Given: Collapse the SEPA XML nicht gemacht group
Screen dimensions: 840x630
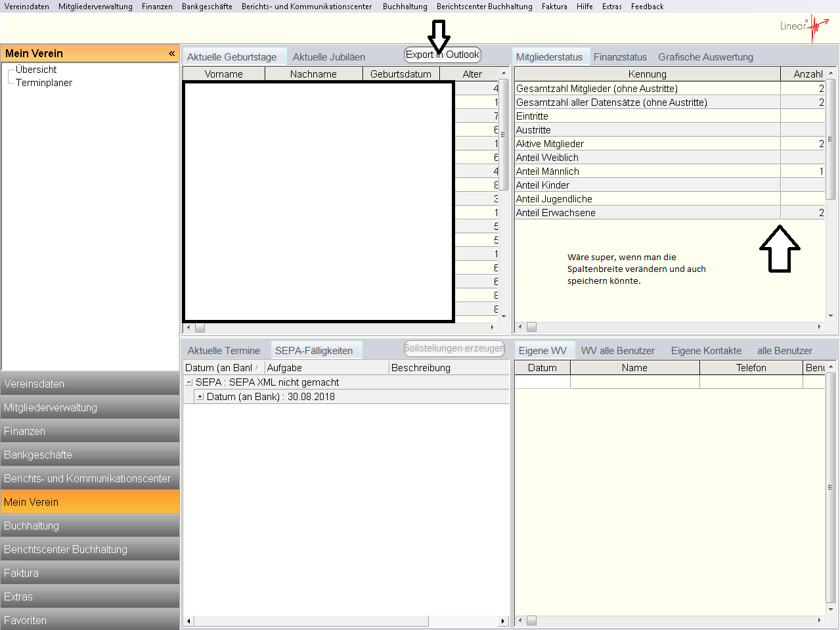Looking at the screenshot, I should tap(189, 382).
